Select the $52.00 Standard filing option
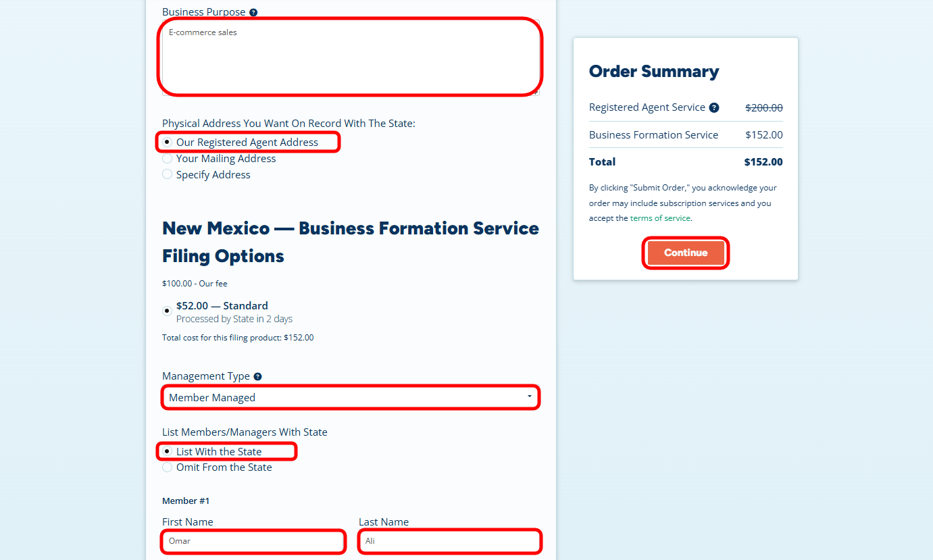The image size is (933, 560). point(168,311)
